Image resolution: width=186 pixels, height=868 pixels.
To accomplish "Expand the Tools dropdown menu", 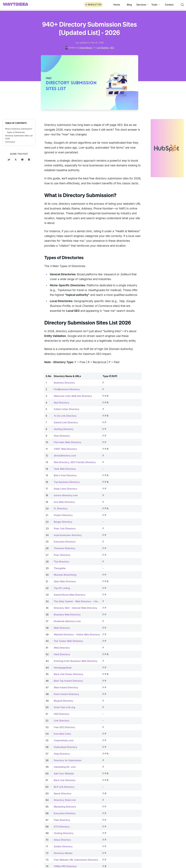I will (155, 5).
